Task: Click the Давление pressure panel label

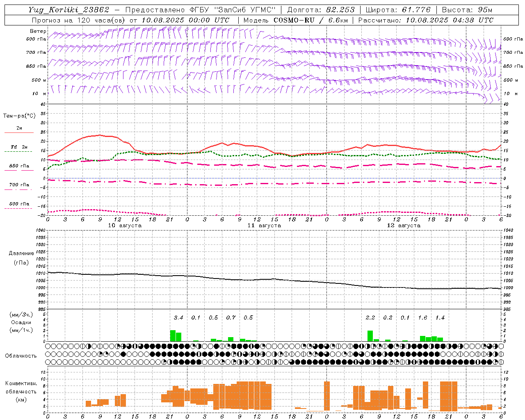Action: tap(21, 253)
